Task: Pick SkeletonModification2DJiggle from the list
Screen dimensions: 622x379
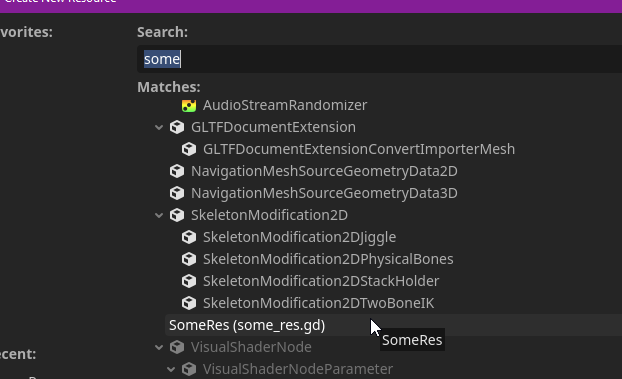Action: tap(299, 237)
